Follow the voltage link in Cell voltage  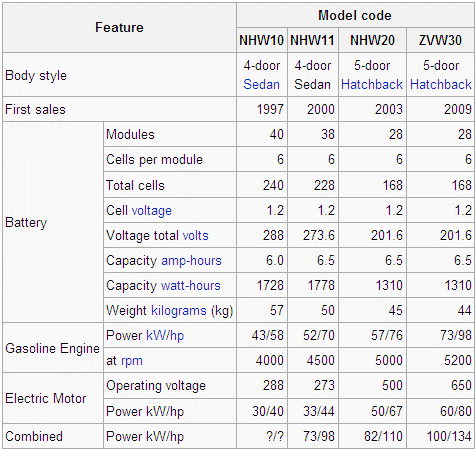[152, 211]
